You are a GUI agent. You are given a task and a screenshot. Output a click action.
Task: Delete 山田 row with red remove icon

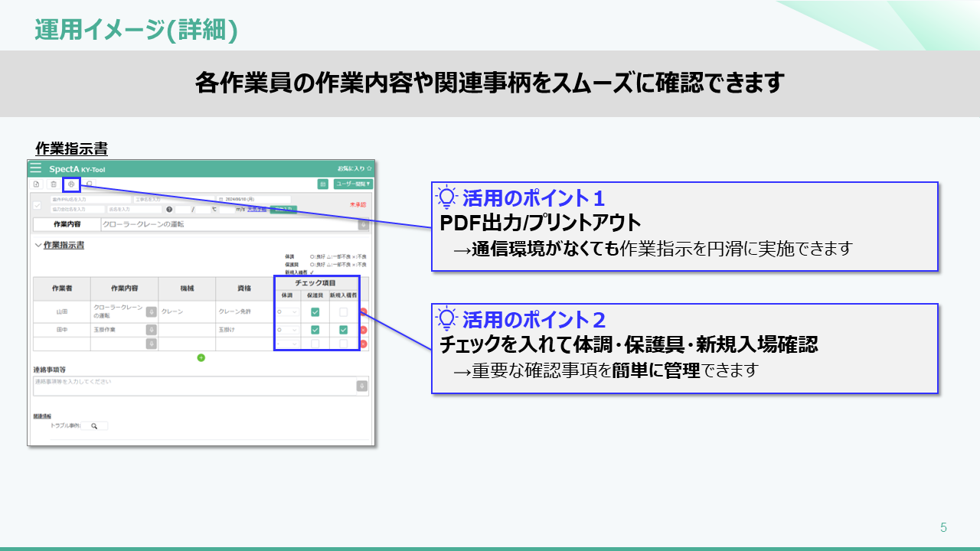(364, 312)
